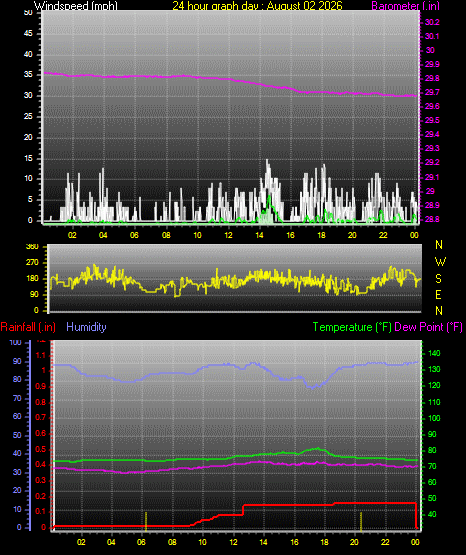Click the 270 label on wind direction axis
The height and width of the screenshot is (555, 466).
(x=32, y=263)
